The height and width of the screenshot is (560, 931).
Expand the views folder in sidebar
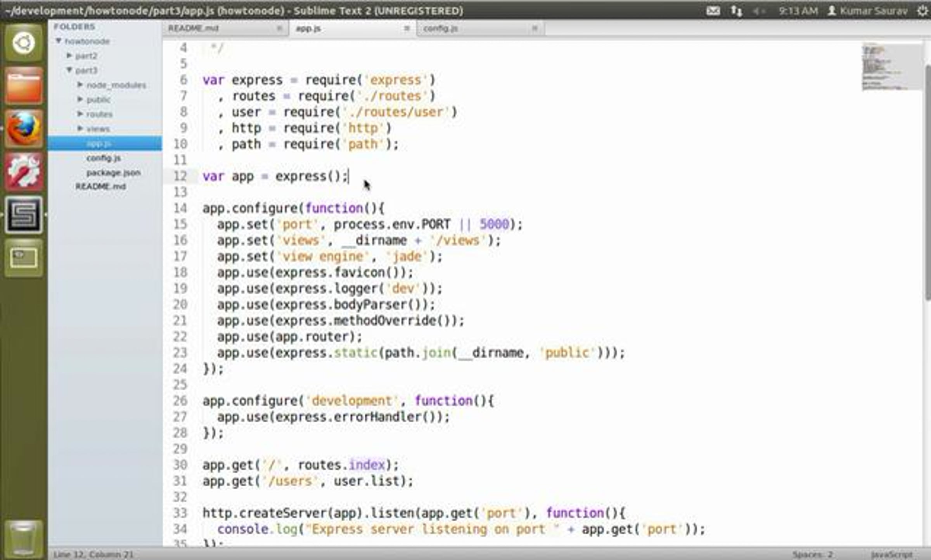[80, 128]
